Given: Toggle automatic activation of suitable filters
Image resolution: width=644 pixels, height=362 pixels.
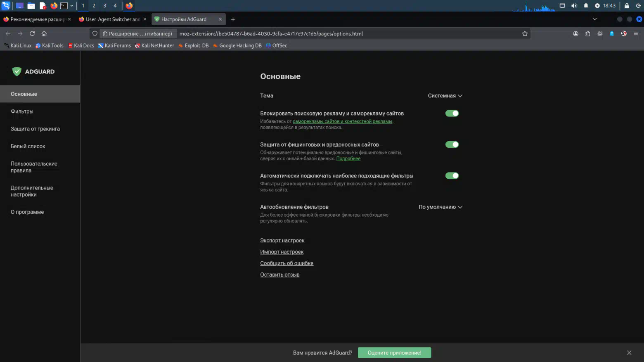Looking at the screenshot, I should pyautogui.click(x=452, y=176).
